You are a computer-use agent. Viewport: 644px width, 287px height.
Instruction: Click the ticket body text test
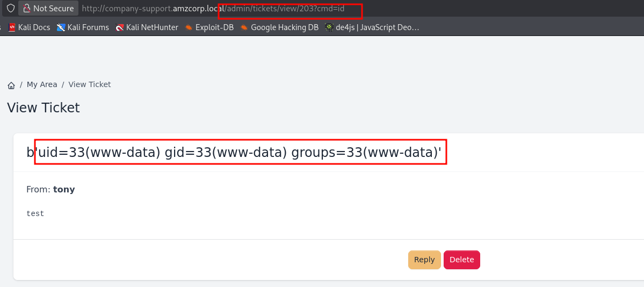click(x=35, y=214)
